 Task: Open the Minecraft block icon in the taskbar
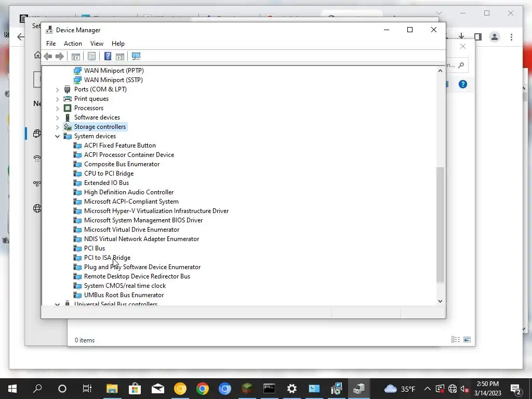[x=247, y=389]
